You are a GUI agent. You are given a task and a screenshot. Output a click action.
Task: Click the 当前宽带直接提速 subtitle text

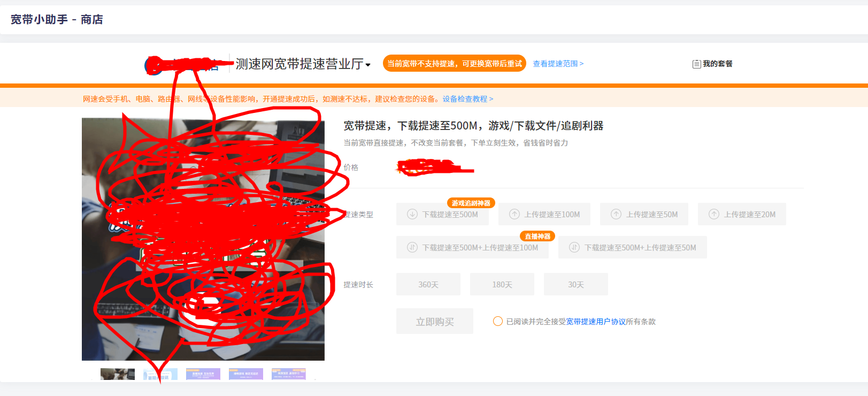(456, 143)
